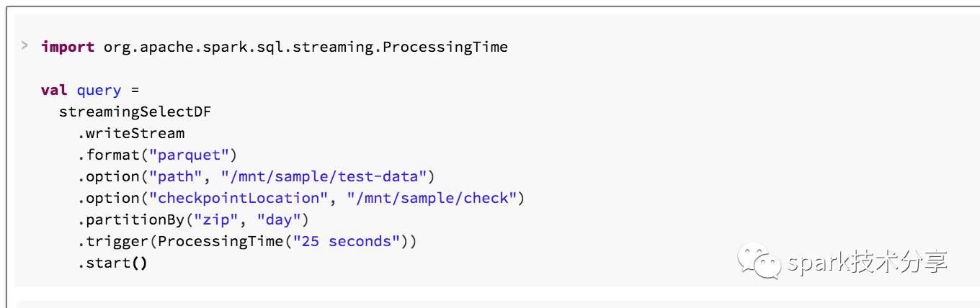Click the import keyword
This screenshot has height=308, width=980.
[68, 47]
